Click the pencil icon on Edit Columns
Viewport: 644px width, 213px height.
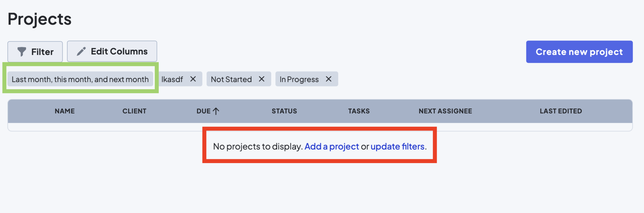click(x=81, y=51)
